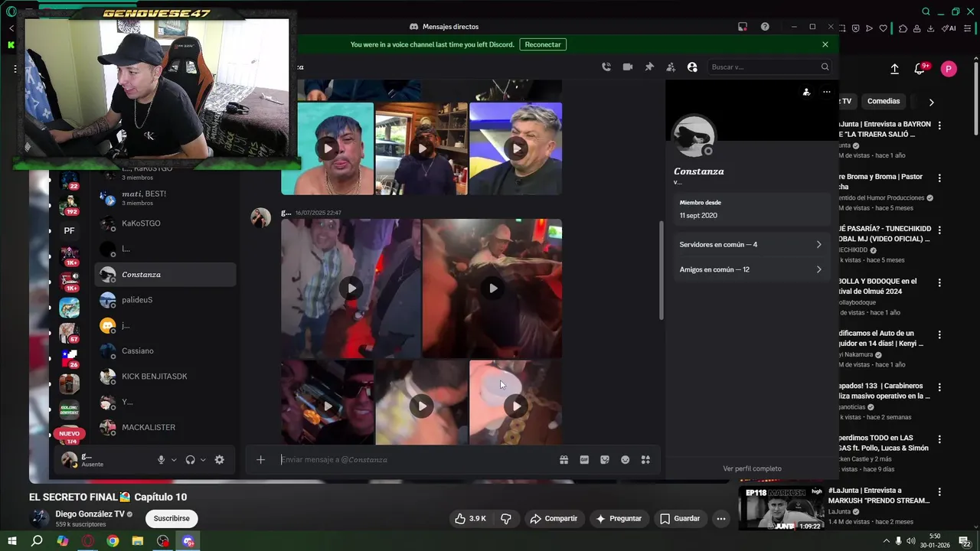
Task: Click the Guardar button
Action: pyautogui.click(x=680, y=518)
